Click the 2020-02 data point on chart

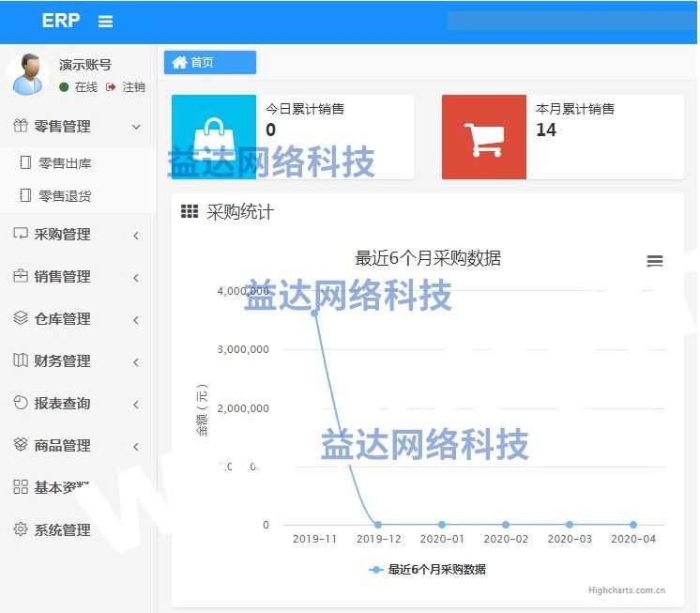(x=506, y=525)
